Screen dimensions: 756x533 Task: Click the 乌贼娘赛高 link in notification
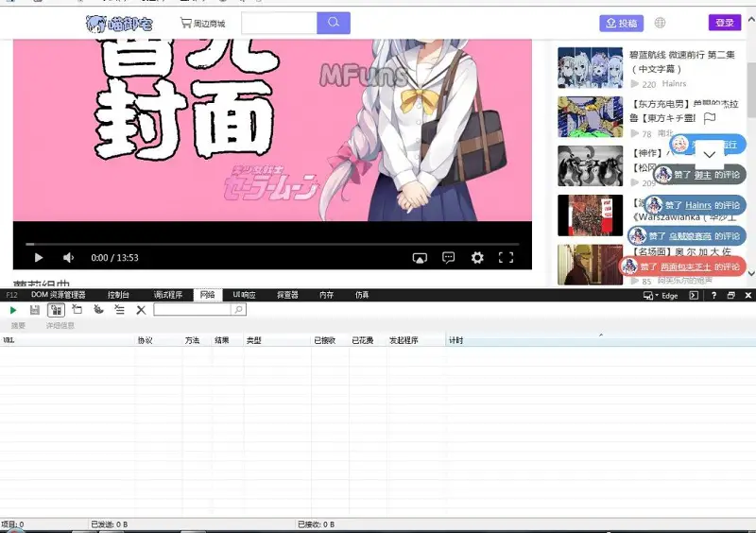tap(690, 236)
